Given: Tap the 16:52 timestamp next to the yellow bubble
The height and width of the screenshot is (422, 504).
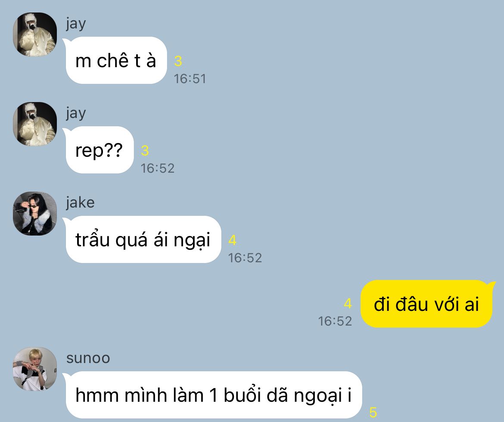Looking at the screenshot, I should [335, 321].
